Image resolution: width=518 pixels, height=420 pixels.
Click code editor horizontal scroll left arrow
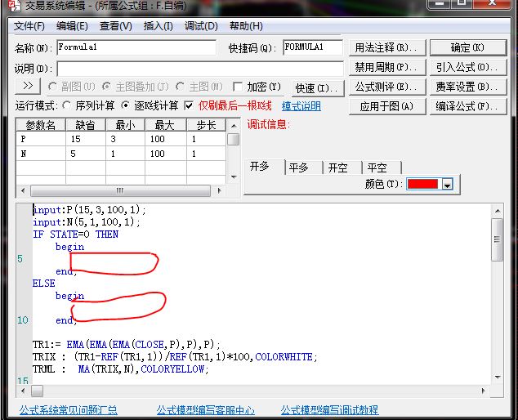click(x=22, y=391)
